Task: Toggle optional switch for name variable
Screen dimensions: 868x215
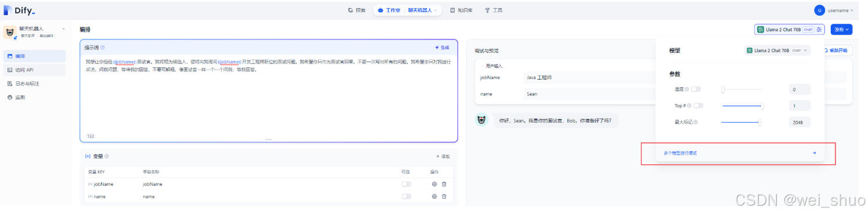Action: 406,196
